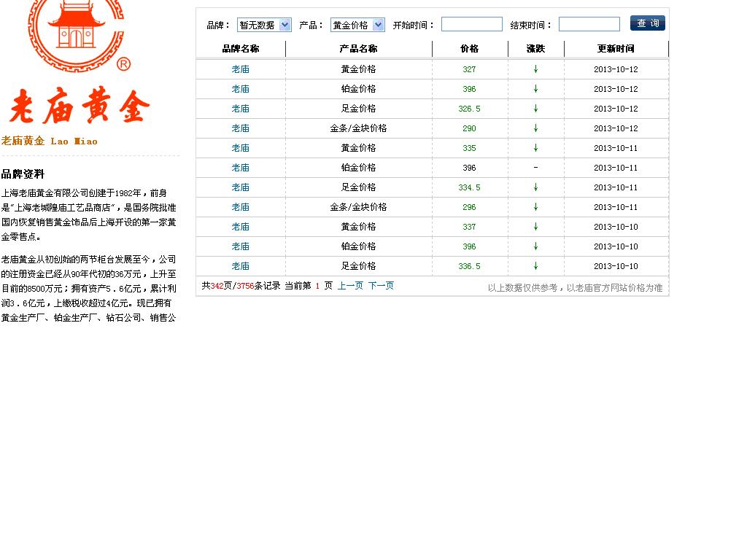Select the price value 326.5

[x=469, y=109]
